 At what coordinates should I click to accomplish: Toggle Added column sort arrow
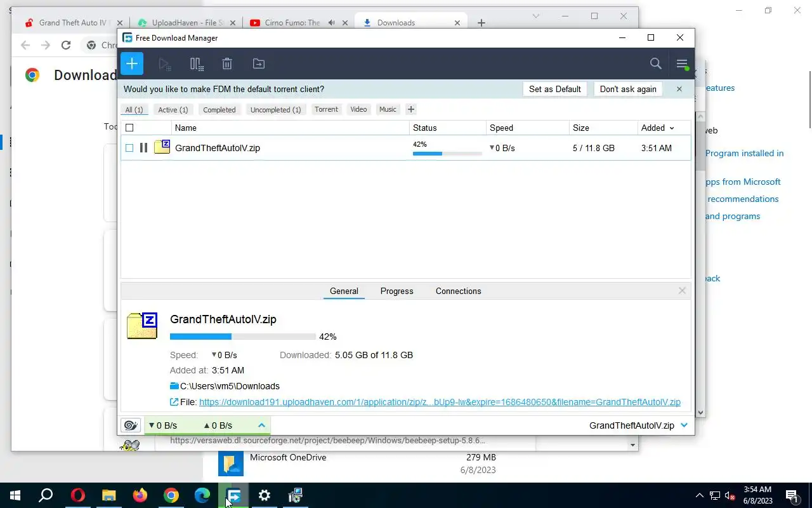click(672, 128)
